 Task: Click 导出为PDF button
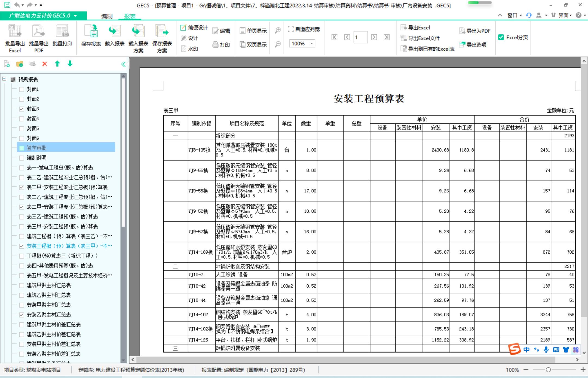click(475, 31)
